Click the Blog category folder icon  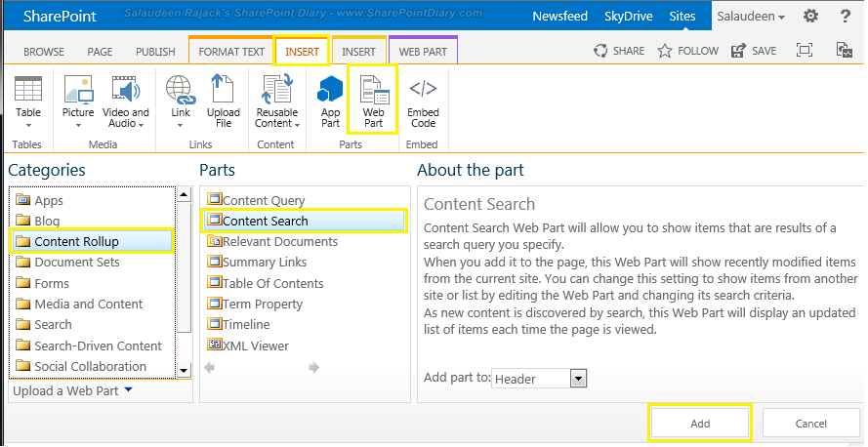23,221
